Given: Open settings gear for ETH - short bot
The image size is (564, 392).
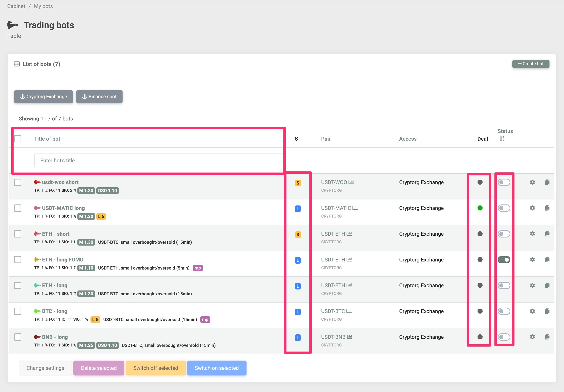Looking at the screenshot, I should pos(532,234).
